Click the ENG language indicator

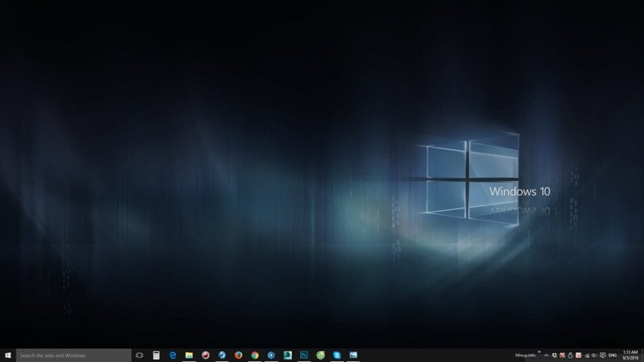coord(613,356)
